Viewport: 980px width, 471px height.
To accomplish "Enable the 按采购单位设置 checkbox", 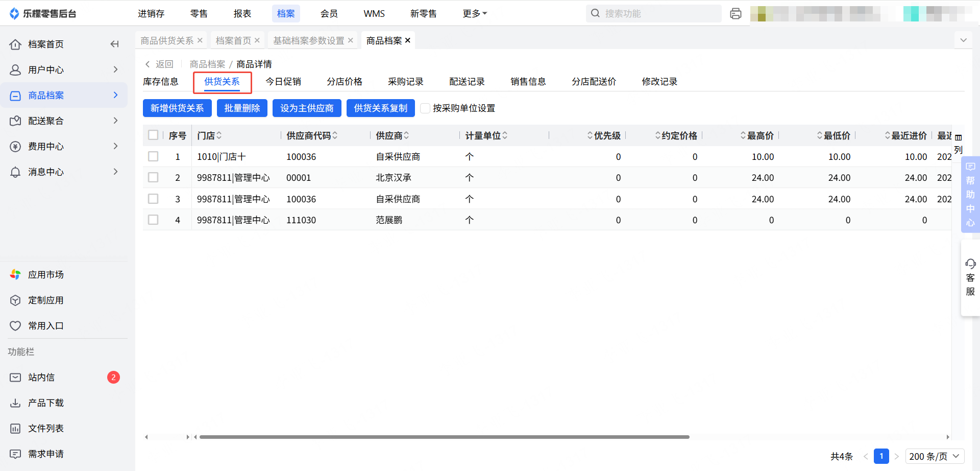I will pyautogui.click(x=425, y=108).
